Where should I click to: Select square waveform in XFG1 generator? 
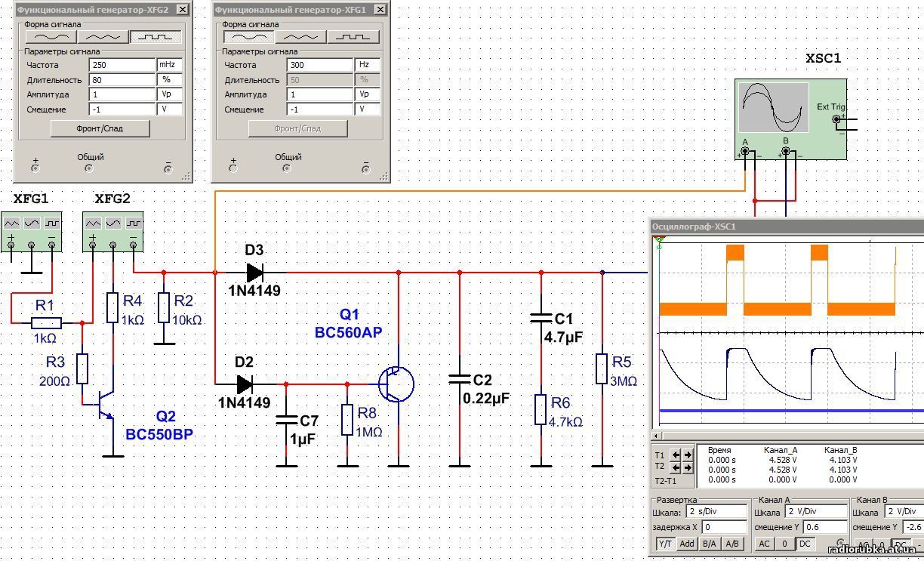coord(353,36)
